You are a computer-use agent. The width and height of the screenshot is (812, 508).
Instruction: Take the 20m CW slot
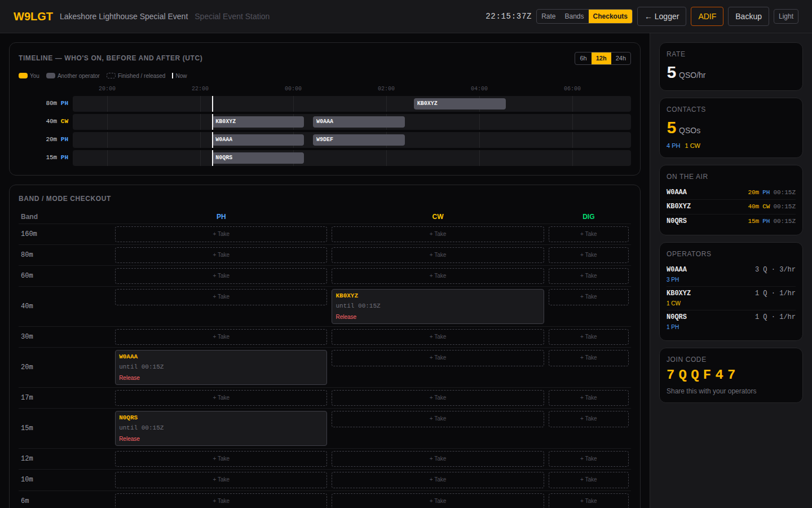pyautogui.click(x=438, y=358)
